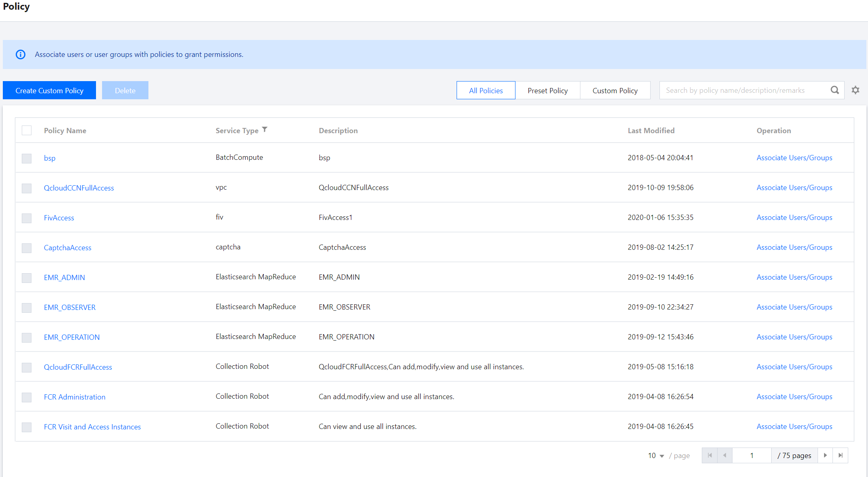Select the EMR_ADMIN row checkbox
The height and width of the screenshot is (477, 868).
[x=27, y=278]
